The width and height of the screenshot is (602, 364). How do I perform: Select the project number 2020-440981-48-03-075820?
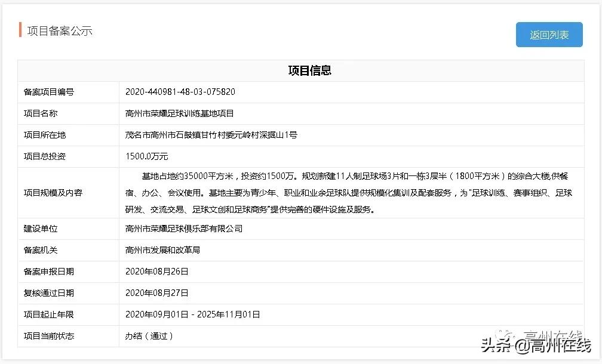click(180, 92)
